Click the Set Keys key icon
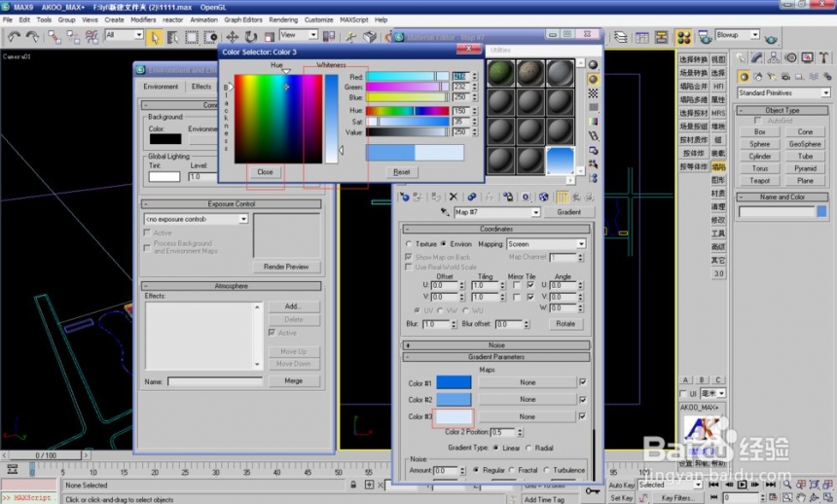Screen dimensions: 837x504 click(593, 490)
